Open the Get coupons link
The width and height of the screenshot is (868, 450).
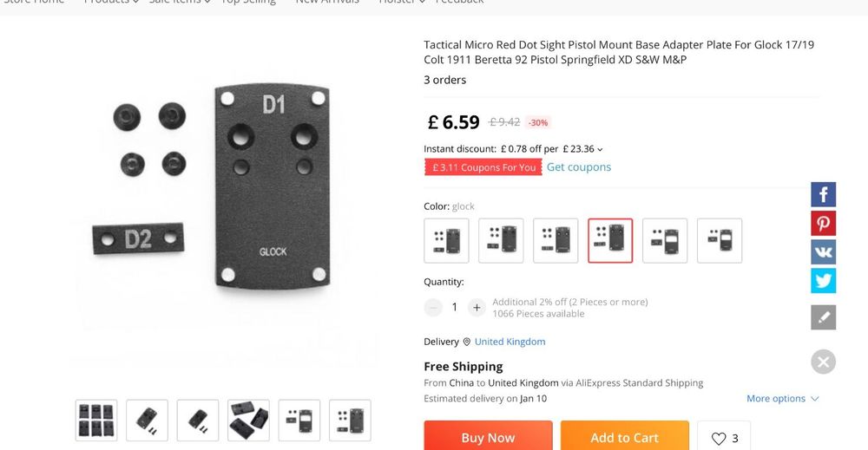[x=579, y=167]
